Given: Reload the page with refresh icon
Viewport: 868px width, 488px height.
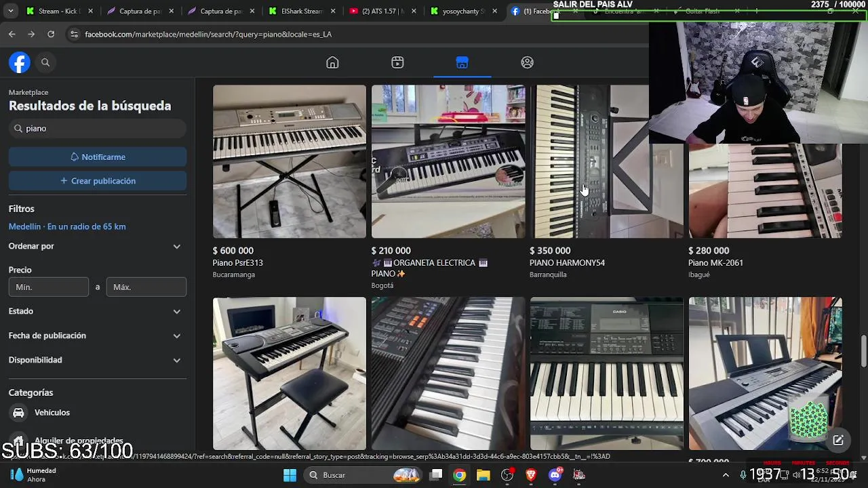Looking at the screenshot, I should 51,34.
